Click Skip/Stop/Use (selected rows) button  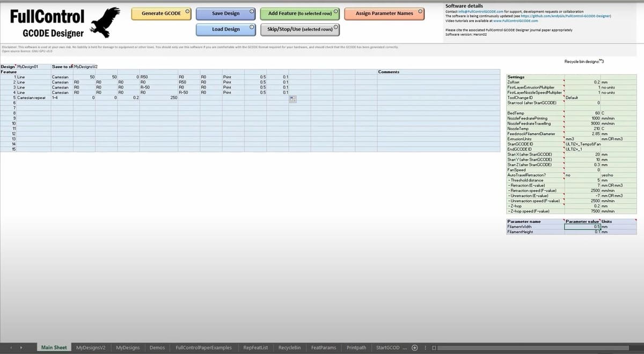tap(300, 29)
